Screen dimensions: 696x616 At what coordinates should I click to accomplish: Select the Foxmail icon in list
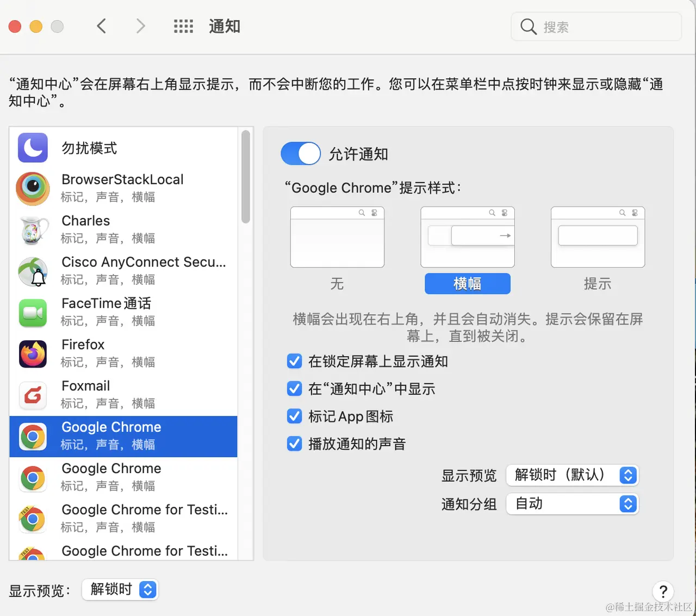33,395
